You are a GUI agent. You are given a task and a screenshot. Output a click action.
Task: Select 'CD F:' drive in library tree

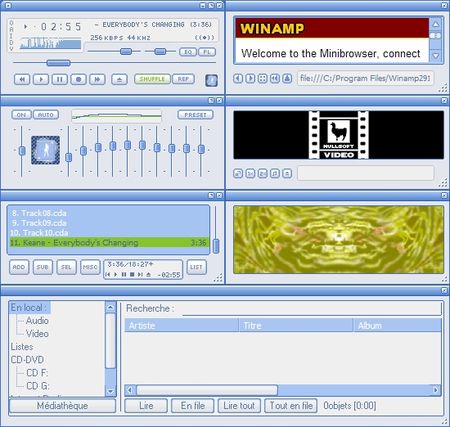pos(37,373)
